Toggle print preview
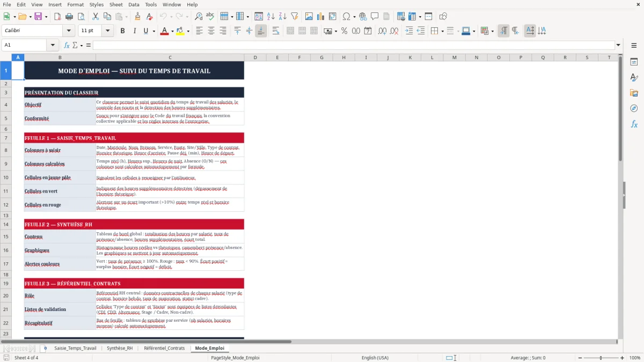Image resolution: width=644 pixels, height=362 pixels. click(x=80, y=17)
